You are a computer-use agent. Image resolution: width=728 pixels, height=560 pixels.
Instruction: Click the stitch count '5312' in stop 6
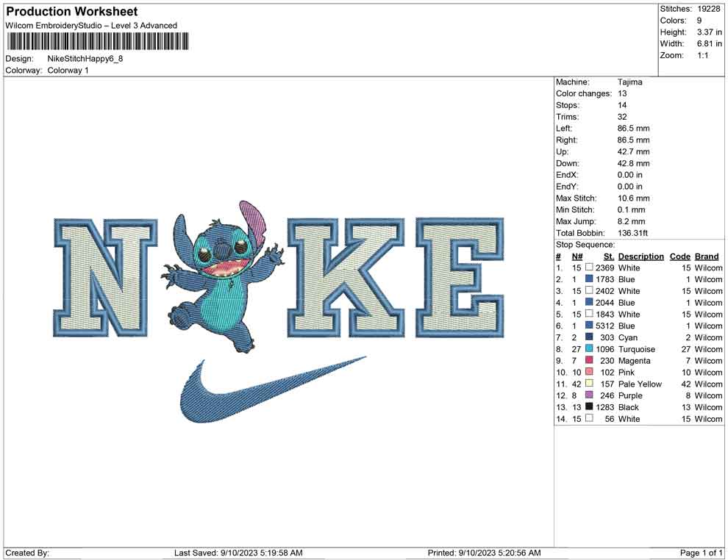pyautogui.click(x=605, y=326)
